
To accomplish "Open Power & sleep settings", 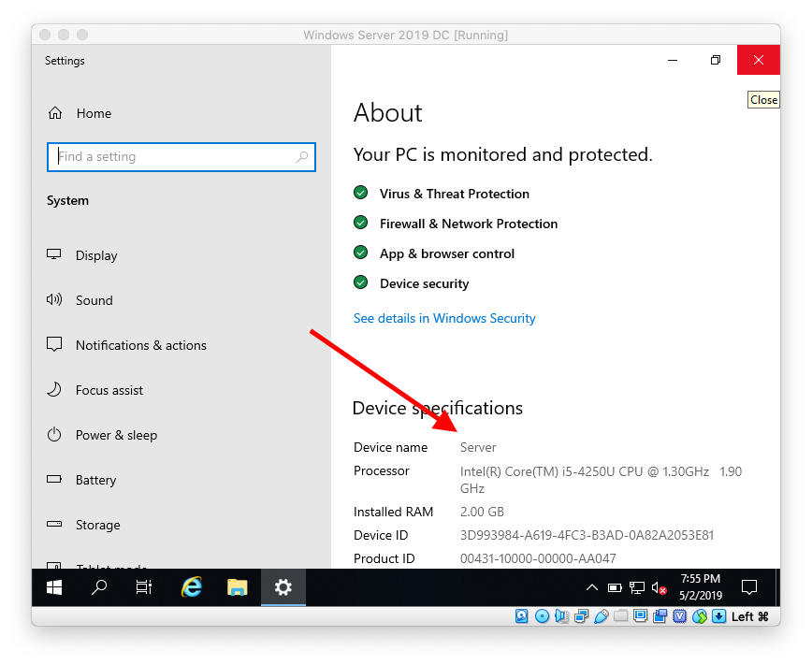I will pos(101,435).
